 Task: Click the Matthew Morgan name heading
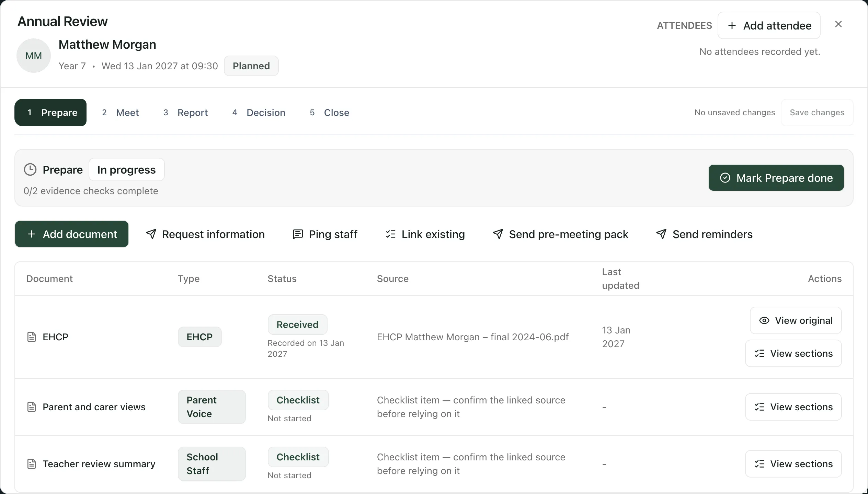coord(107,45)
